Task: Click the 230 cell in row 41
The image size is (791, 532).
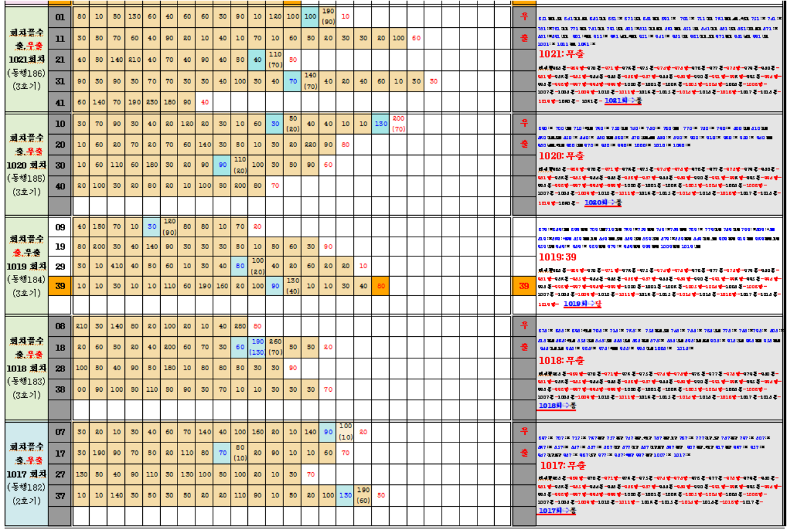Action: pyautogui.click(x=152, y=102)
